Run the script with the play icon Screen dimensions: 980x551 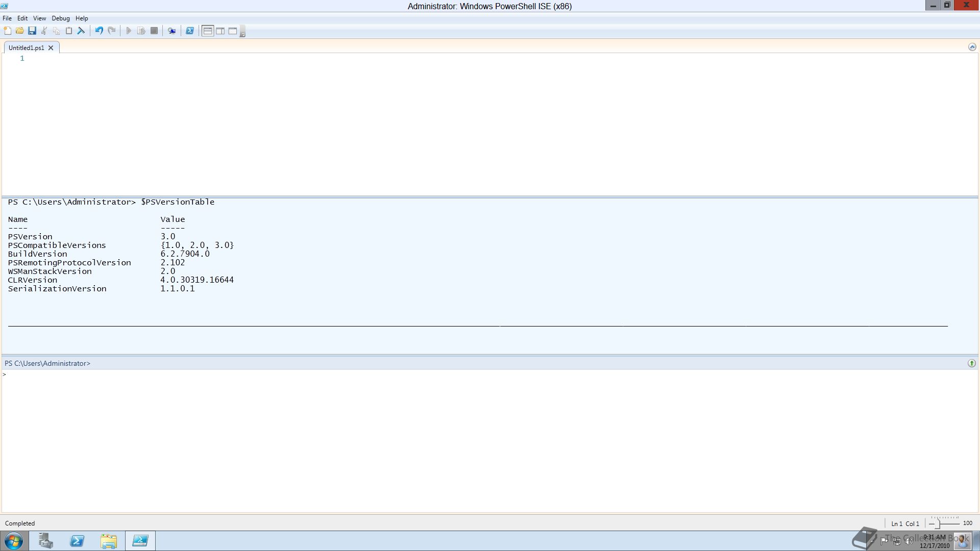point(129,31)
